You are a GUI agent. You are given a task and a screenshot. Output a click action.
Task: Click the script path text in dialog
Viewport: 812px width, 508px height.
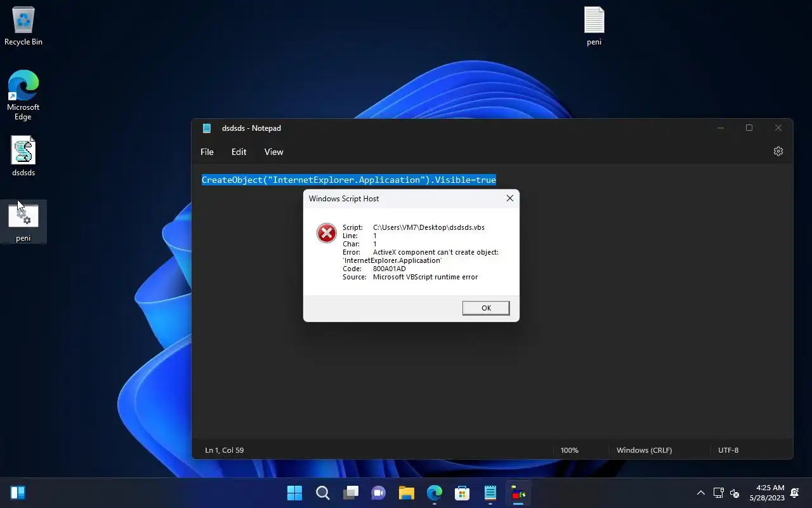429,227
